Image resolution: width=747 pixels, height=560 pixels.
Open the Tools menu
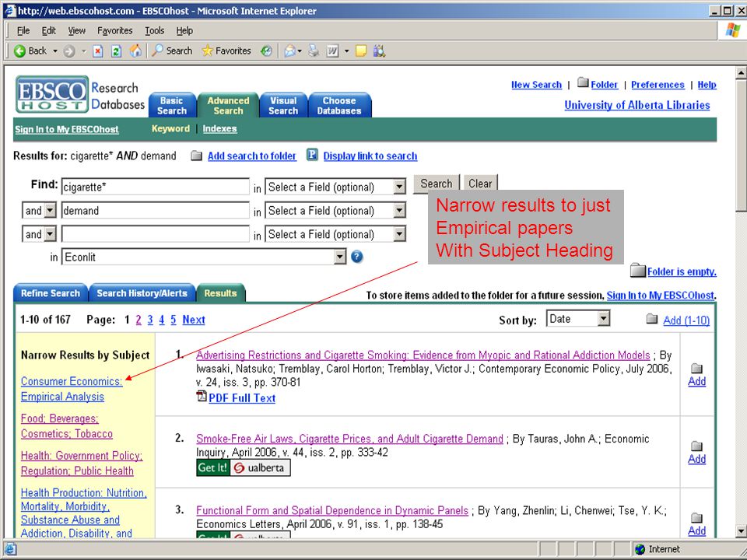[x=154, y=31]
